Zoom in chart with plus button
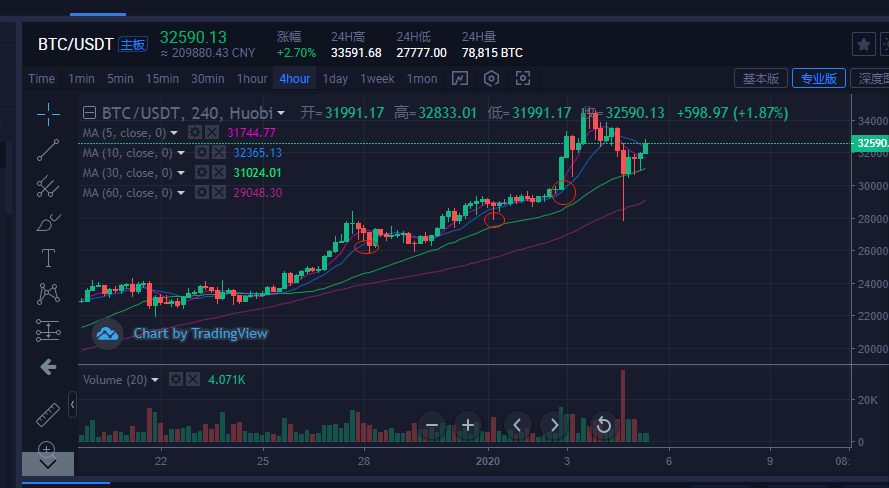Image resolution: width=889 pixels, height=488 pixels. tap(468, 425)
